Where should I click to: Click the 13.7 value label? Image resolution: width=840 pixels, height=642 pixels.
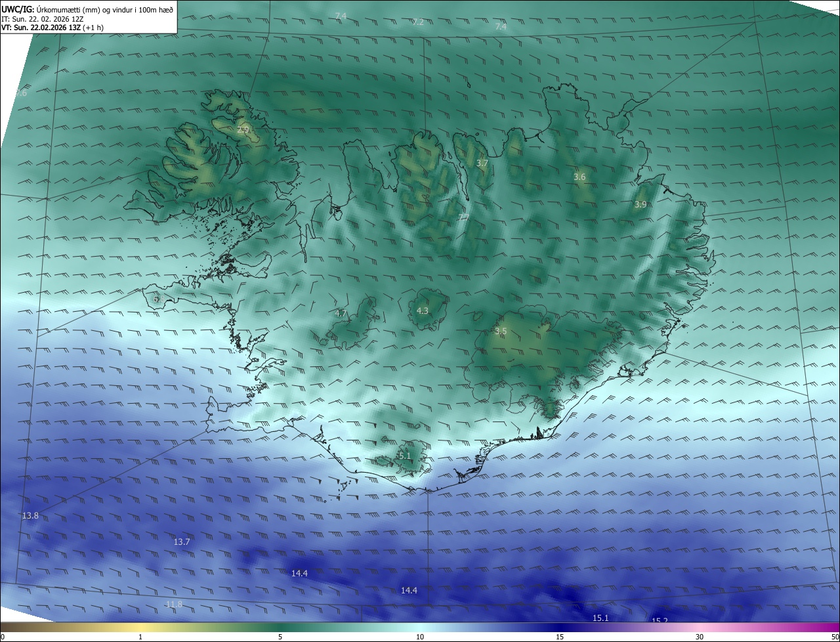coord(182,542)
